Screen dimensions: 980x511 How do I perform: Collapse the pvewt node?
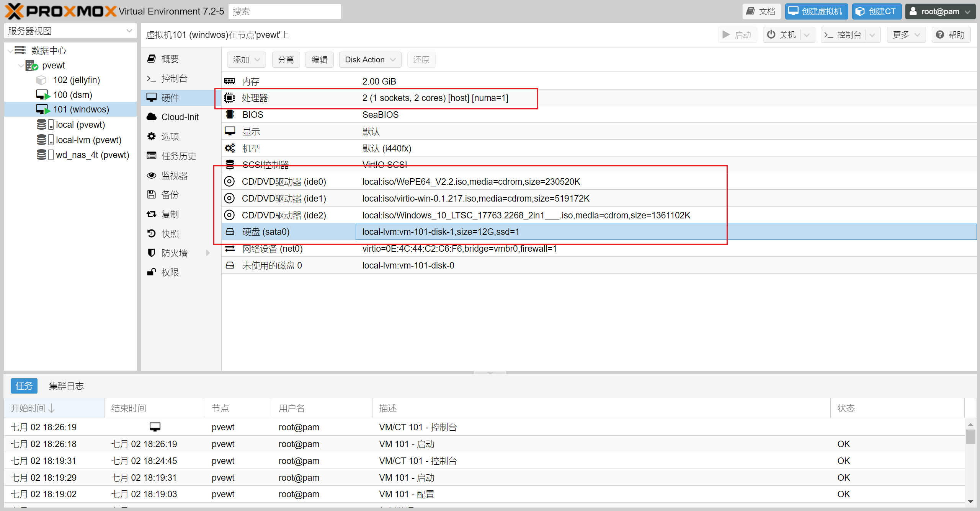(x=21, y=65)
